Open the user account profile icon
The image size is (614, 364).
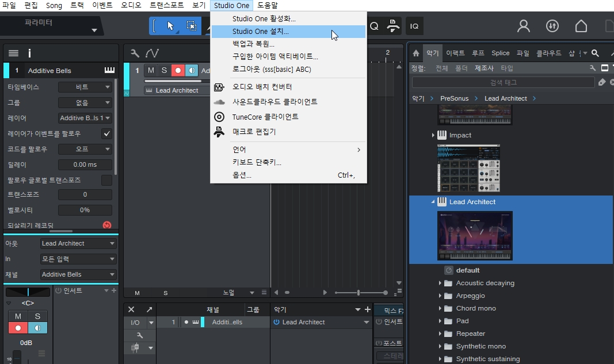524,26
